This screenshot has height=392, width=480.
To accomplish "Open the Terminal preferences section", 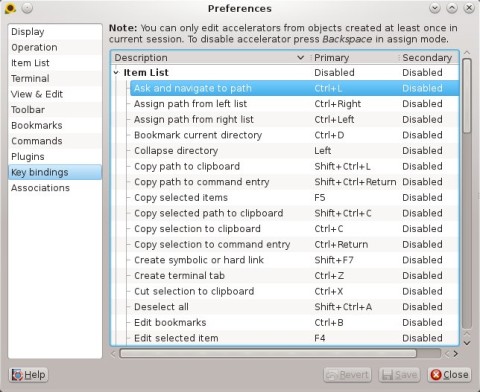I will (x=55, y=79).
